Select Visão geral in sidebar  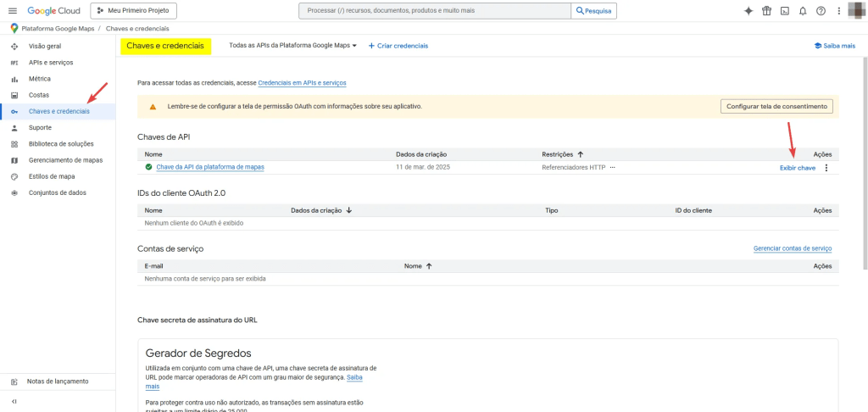(45, 46)
